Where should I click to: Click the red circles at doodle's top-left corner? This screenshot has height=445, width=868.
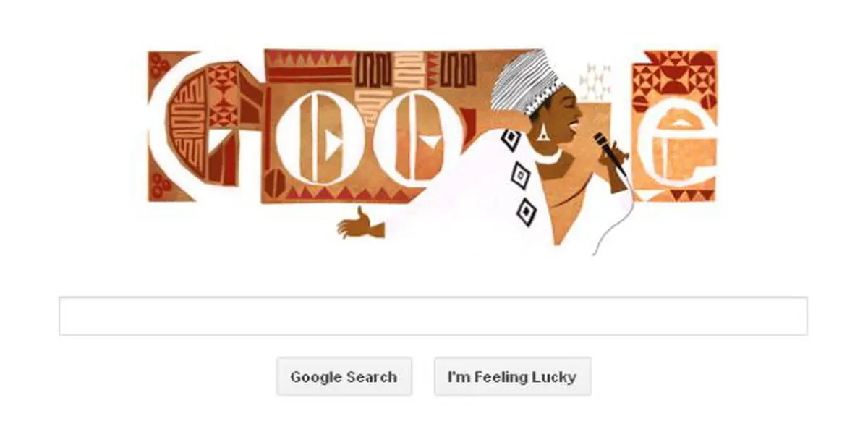point(159,64)
